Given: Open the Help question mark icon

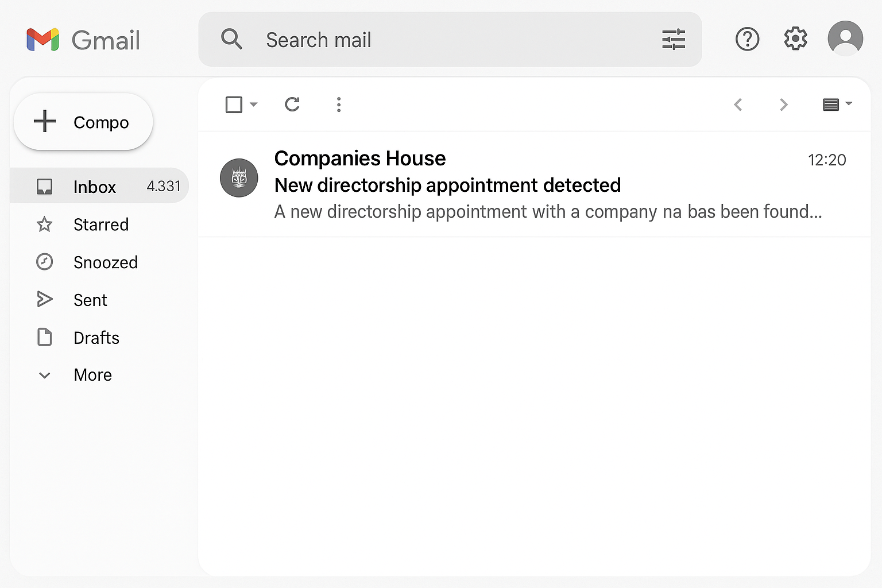Looking at the screenshot, I should (x=747, y=39).
